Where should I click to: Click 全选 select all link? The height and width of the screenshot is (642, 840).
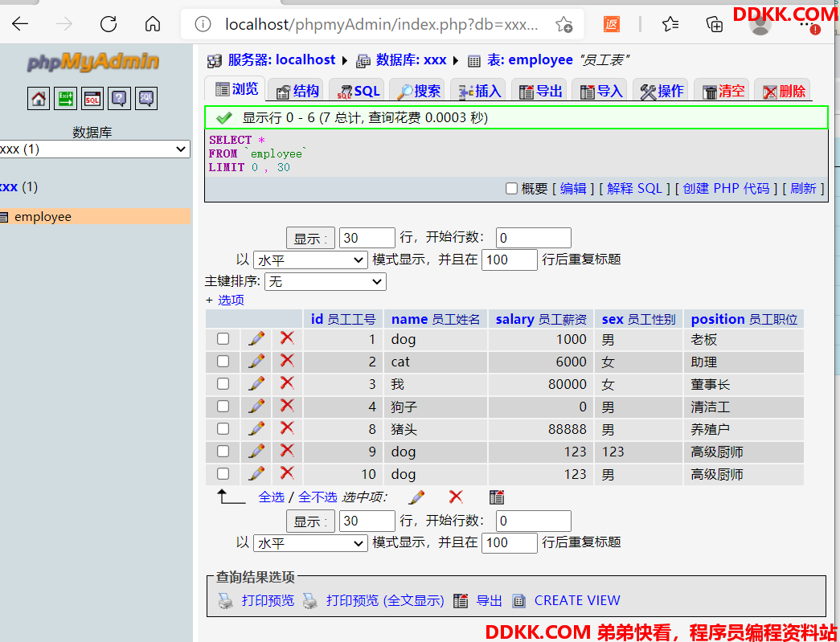click(x=271, y=497)
